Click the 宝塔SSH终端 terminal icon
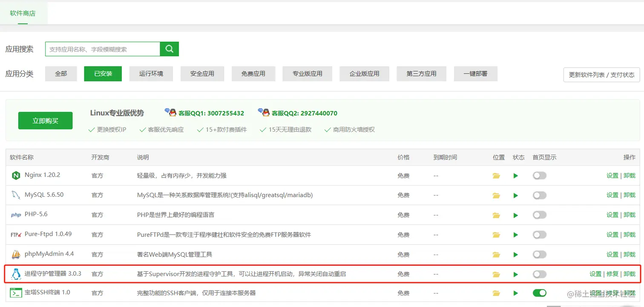Image resolution: width=644 pixels, height=307 pixels. (x=16, y=293)
